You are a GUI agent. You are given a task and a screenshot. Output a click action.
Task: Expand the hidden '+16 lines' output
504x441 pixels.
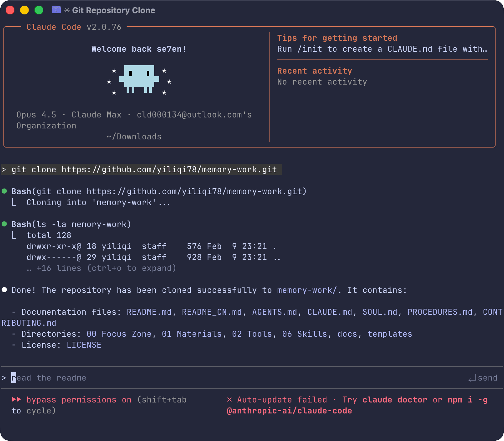tap(101, 268)
